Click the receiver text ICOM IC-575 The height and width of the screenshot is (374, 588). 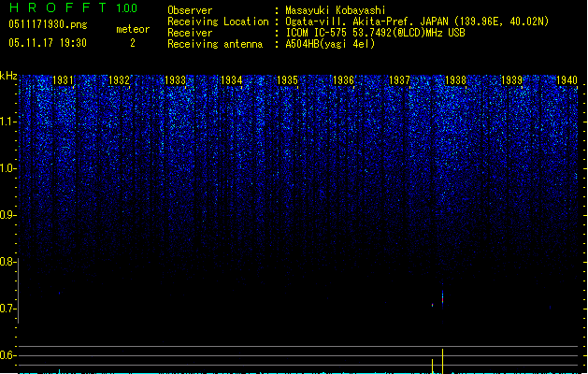coord(317,33)
